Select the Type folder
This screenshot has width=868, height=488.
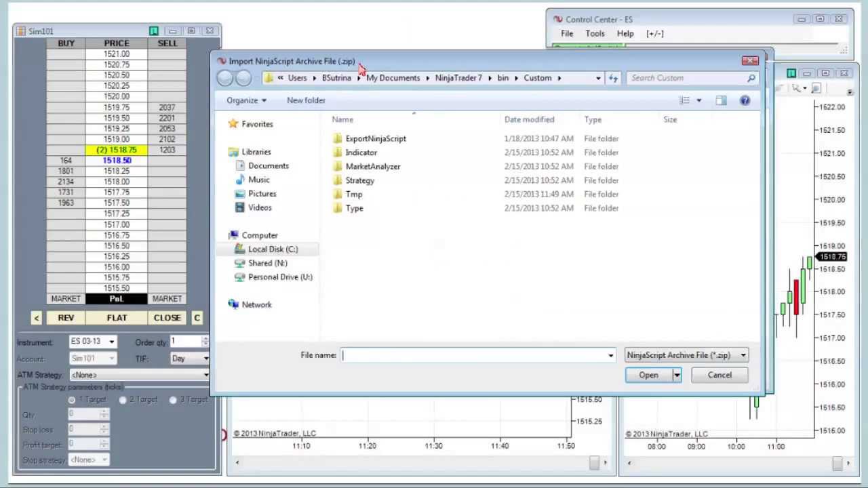354,208
